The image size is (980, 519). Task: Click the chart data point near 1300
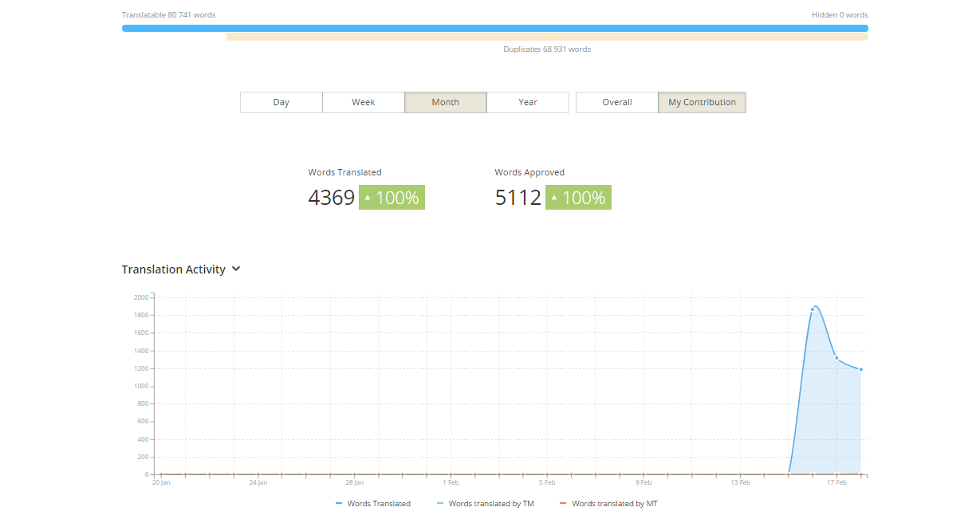(836, 358)
